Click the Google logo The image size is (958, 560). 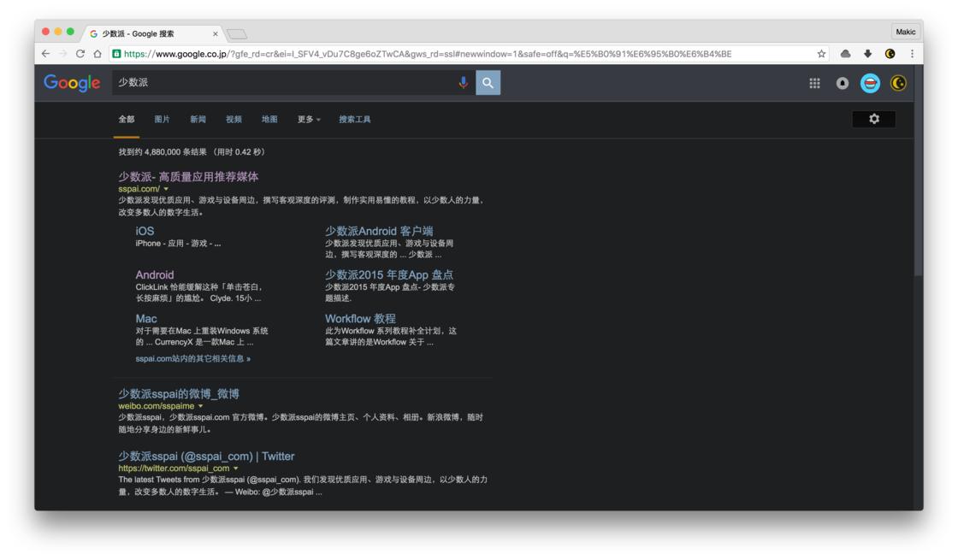click(72, 83)
